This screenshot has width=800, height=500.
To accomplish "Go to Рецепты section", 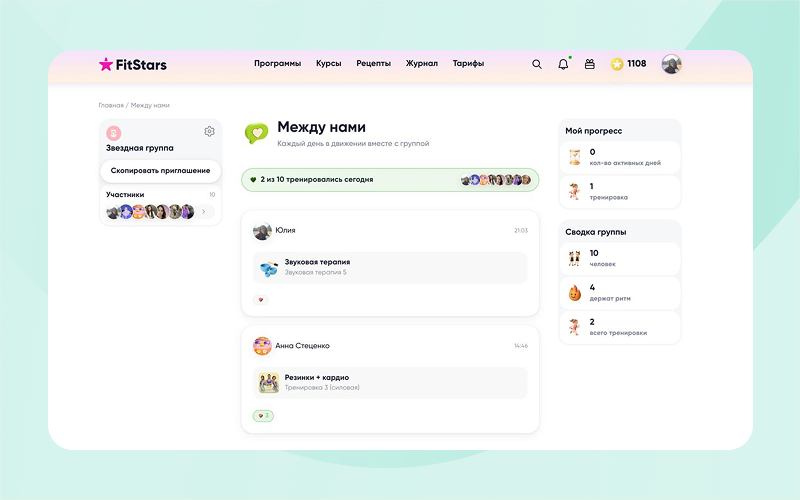I will click(373, 64).
